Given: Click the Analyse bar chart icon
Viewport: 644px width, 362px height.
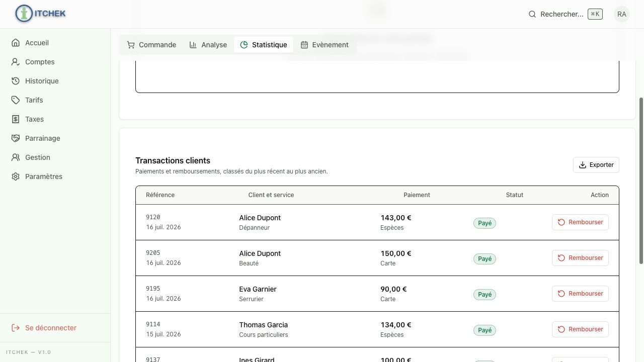Looking at the screenshot, I should [193, 45].
